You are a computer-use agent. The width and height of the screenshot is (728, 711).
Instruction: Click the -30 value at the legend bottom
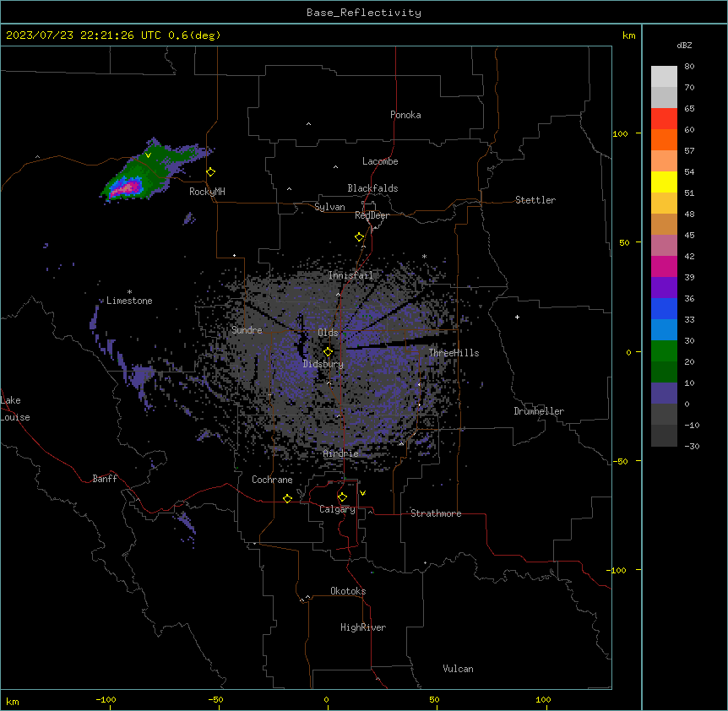[x=692, y=446]
